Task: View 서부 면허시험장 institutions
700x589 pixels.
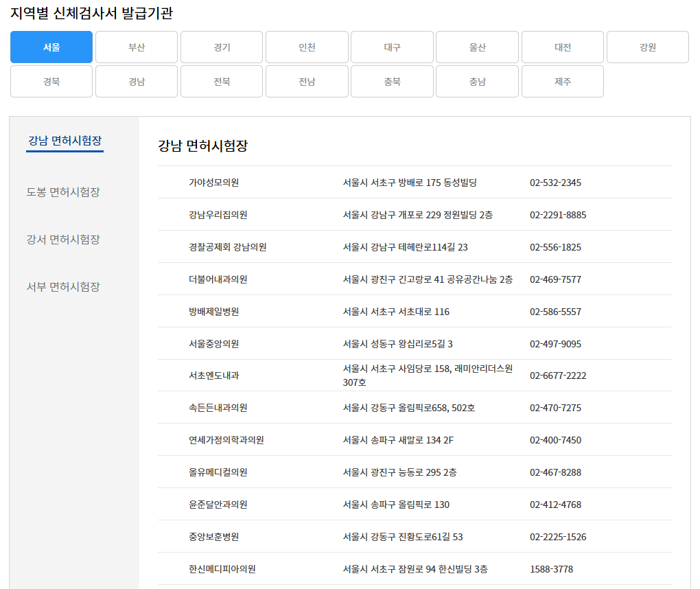Action: pos(64,287)
